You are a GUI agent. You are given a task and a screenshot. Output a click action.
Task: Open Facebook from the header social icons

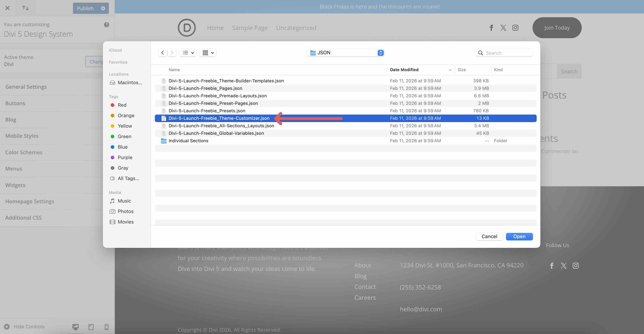click(x=491, y=28)
